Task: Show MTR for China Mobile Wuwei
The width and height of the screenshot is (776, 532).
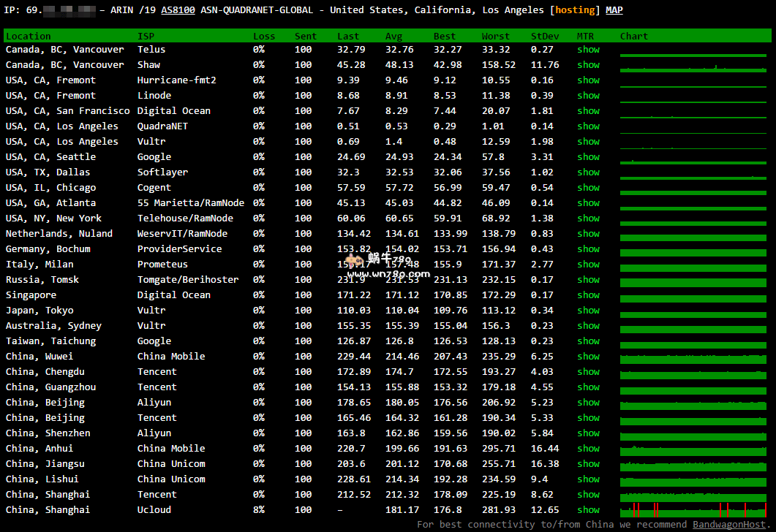Action: coord(588,357)
